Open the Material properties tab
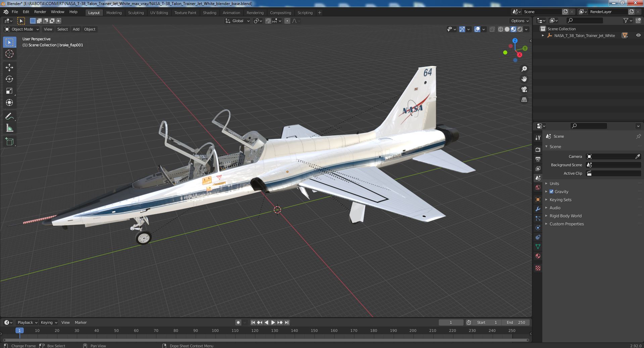The height and width of the screenshot is (348, 644). coord(538,256)
